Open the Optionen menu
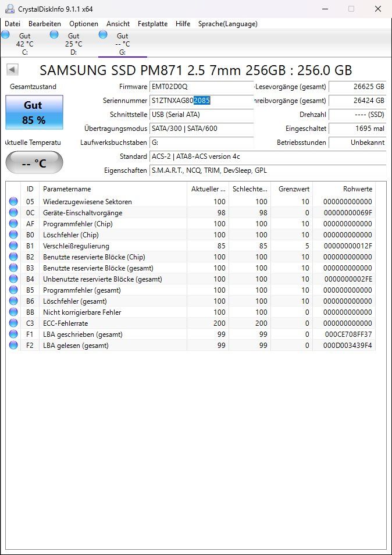Image resolution: width=392 pixels, height=555 pixels. tap(84, 24)
